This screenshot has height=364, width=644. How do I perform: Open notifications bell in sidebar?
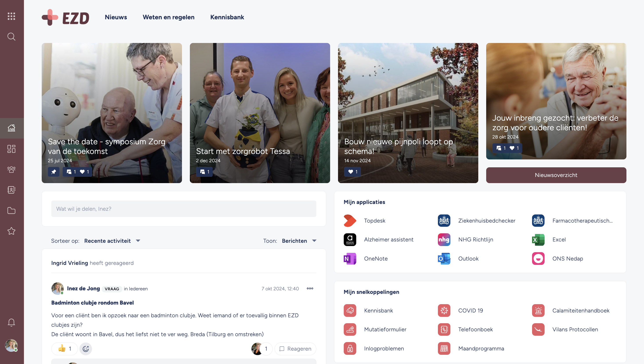[11, 322]
